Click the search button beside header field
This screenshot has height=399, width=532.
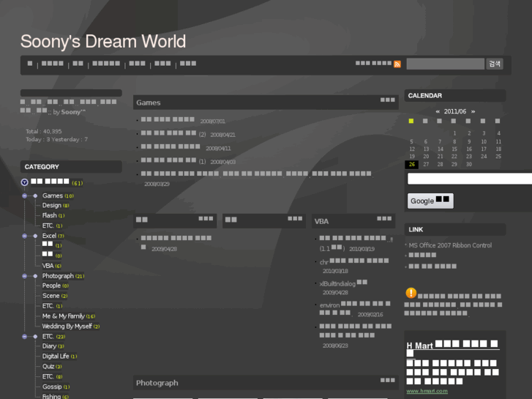[x=495, y=64]
